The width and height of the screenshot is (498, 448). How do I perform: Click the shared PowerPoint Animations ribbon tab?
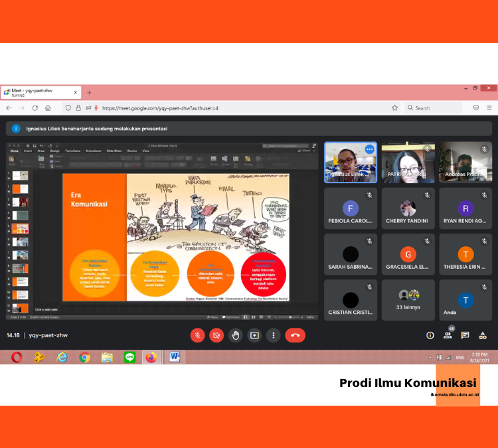pos(93,151)
